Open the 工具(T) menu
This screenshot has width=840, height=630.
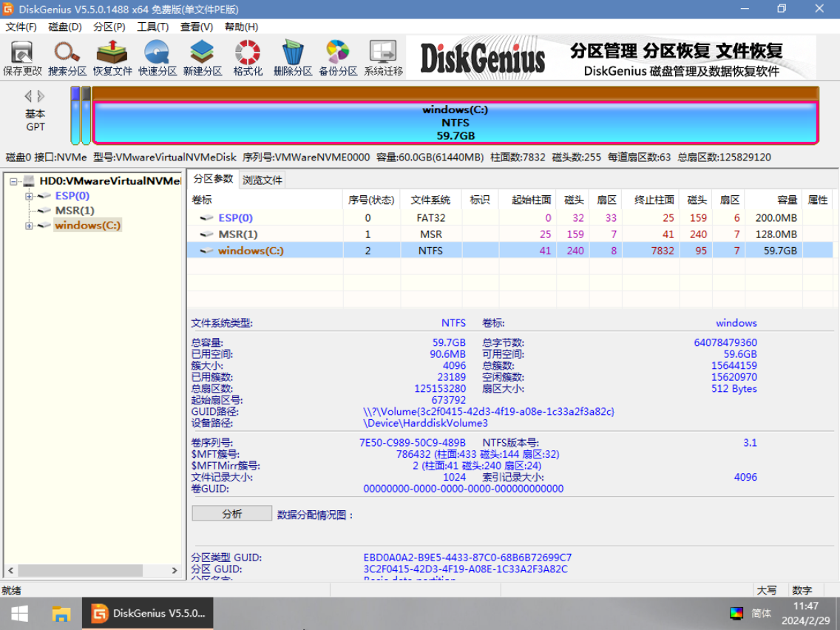152,27
